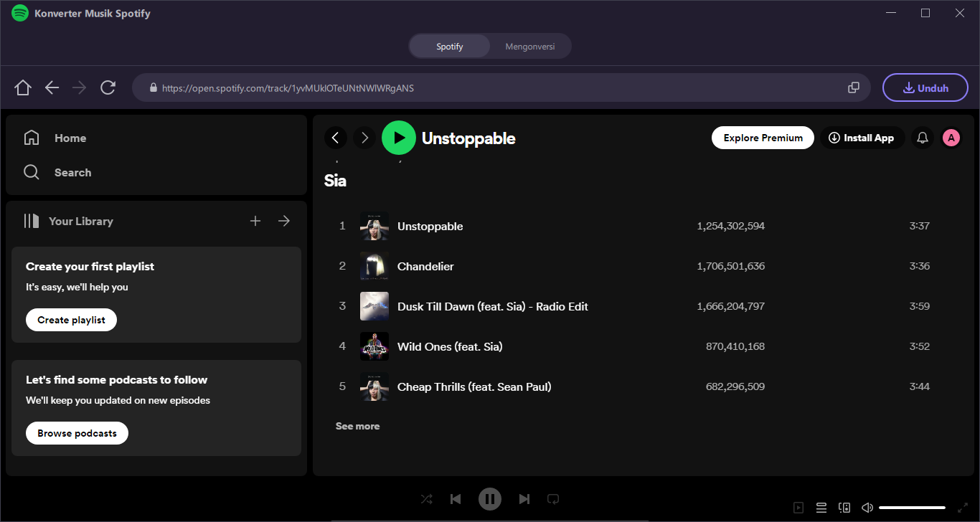Click the Cheap Thrills album thumbnail
Image resolution: width=980 pixels, height=522 pixels.
click(x=374, y=386)
